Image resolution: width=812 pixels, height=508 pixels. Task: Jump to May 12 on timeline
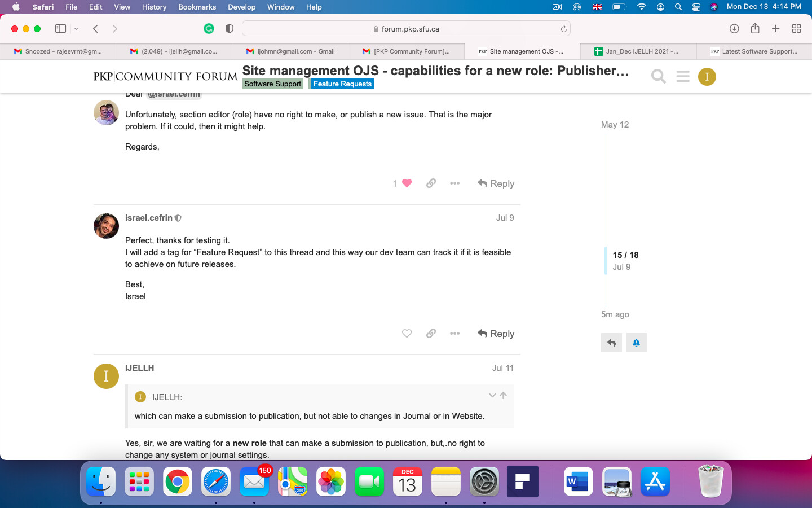(615, 125)
